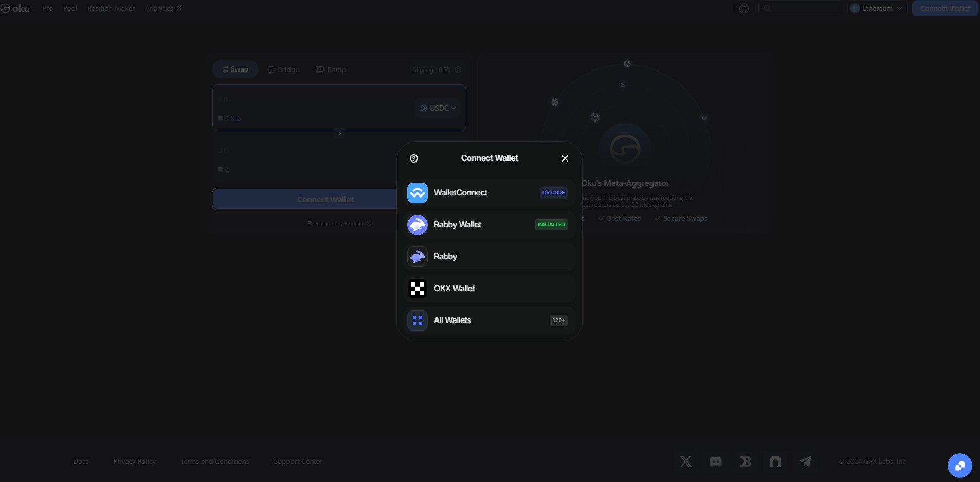Click the help question mark icon in modal

414,158
